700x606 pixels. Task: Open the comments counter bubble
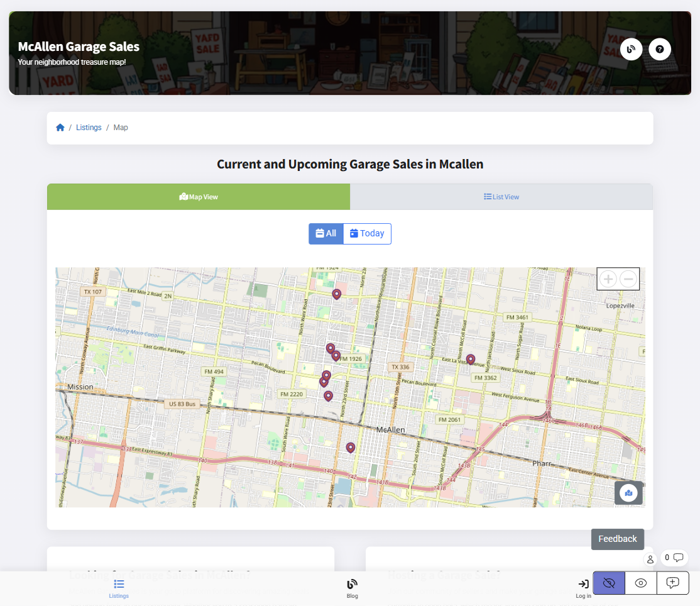point(674,558)
